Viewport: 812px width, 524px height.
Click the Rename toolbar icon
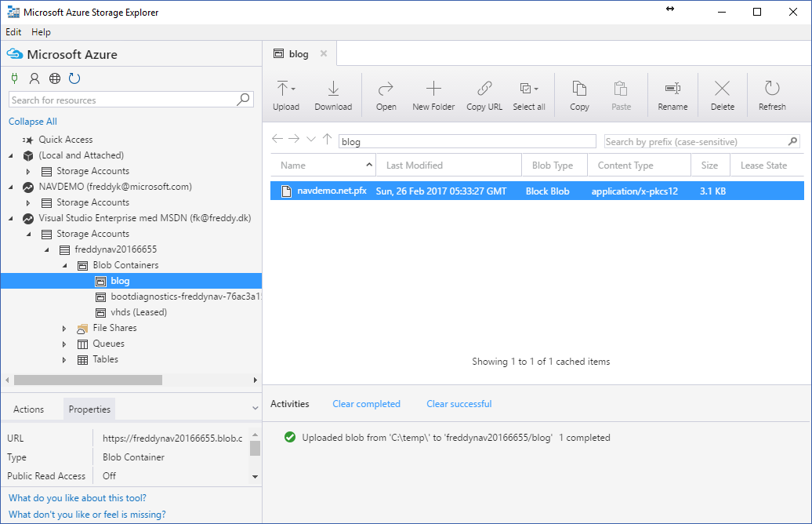672,89
